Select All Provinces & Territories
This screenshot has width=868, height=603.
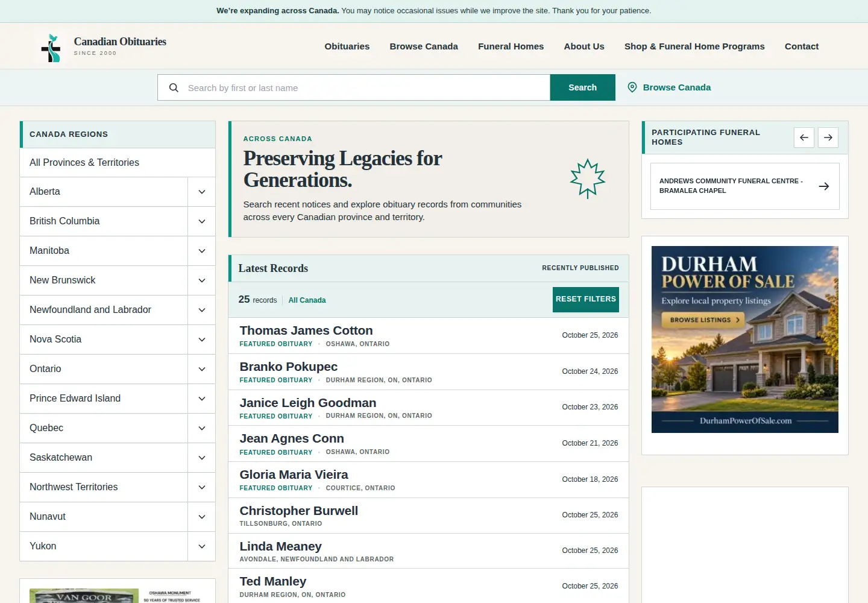click(118, 163)
